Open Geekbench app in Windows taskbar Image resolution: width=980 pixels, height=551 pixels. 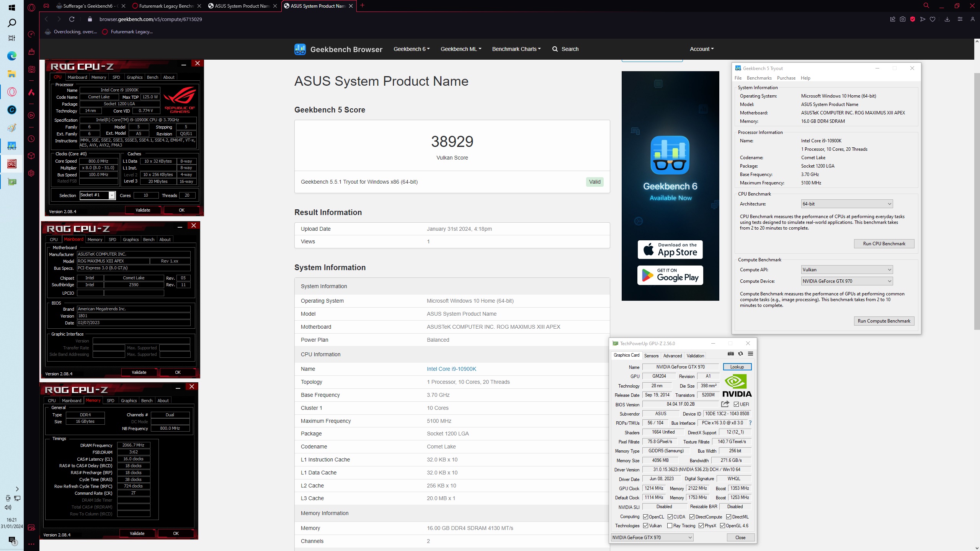point(12,146)
